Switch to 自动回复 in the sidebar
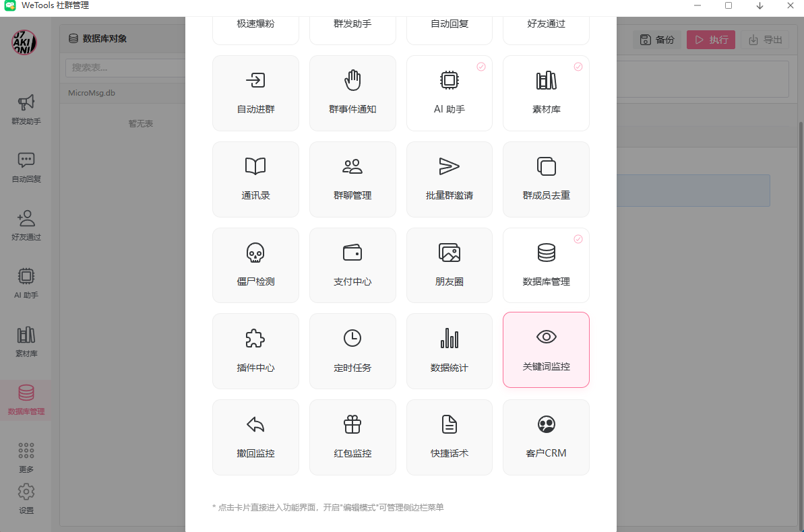The height and width of the screenshot is (532, 804). coord(26,168)
